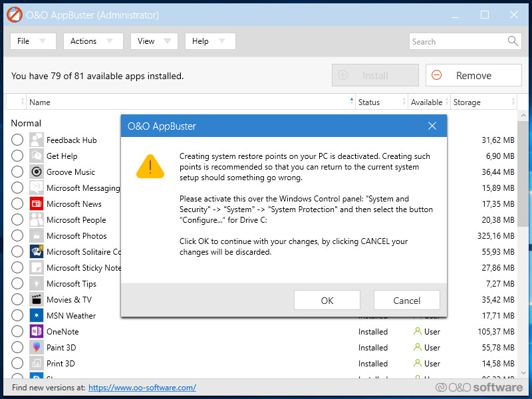Sort by the Status column header
This screenshot has height=399, width=532.
pos(382,102)
